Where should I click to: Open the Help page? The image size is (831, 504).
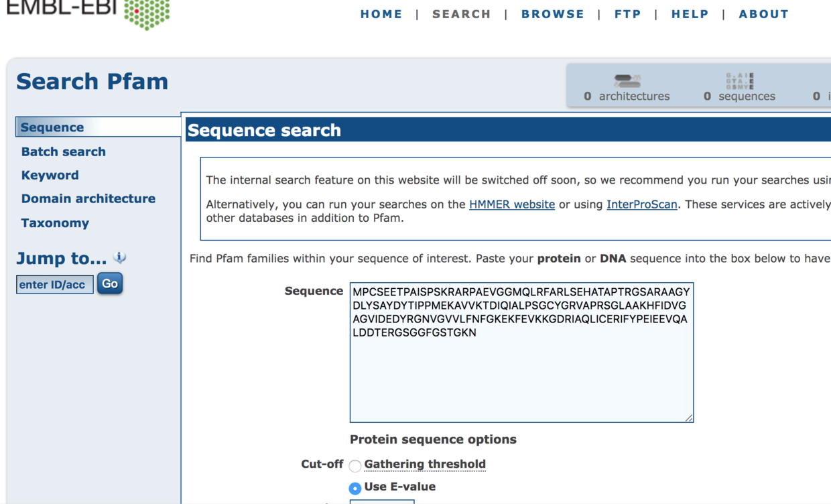pyautogui.click(x=690, y=14)
